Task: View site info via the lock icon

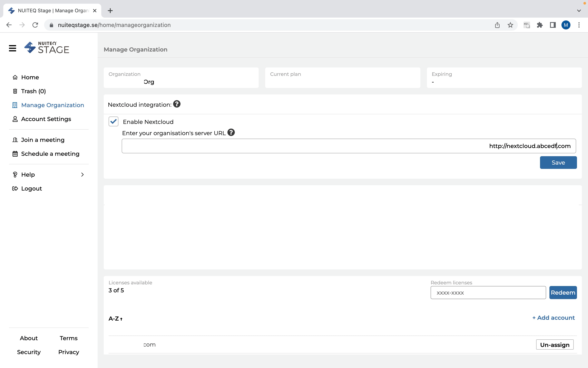Action: point(51,25)
